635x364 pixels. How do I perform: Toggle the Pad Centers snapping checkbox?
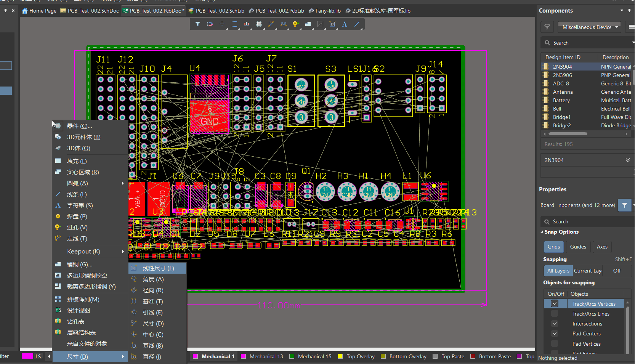[555, 334]
